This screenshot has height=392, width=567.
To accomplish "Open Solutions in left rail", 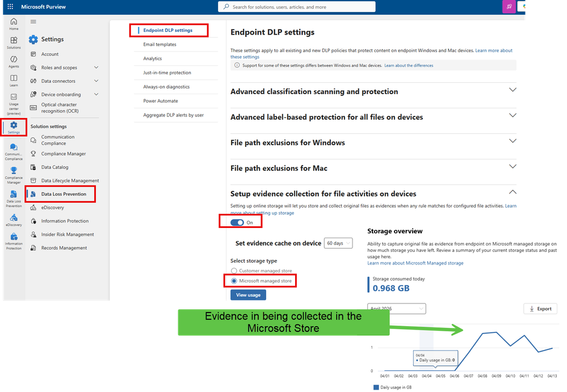I will 14,43.
